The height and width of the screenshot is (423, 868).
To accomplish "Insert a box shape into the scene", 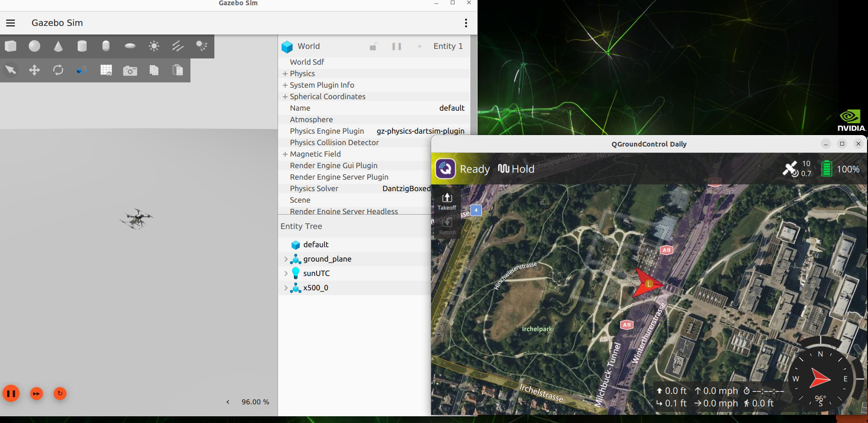I will pos(11,46).
